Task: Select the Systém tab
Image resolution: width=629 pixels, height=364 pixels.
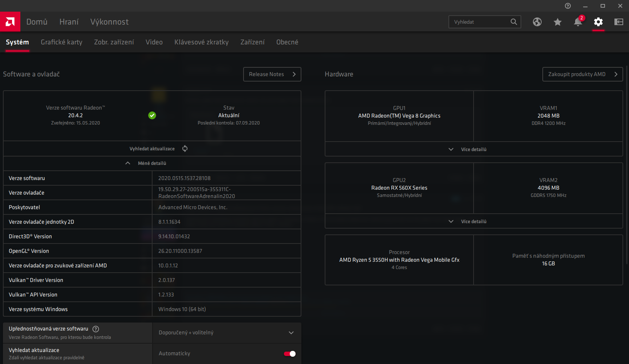Action: [x=17, y=42]
